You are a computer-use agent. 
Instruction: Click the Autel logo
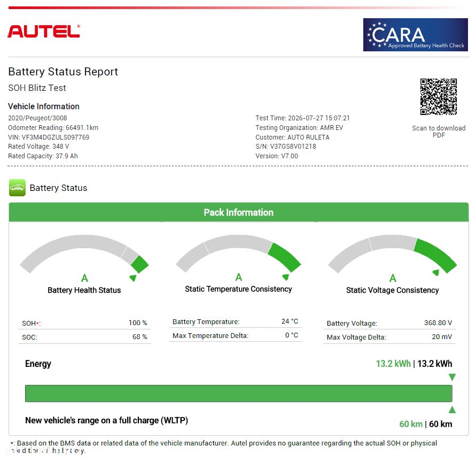pyautogui.click(x=44, y=32)
